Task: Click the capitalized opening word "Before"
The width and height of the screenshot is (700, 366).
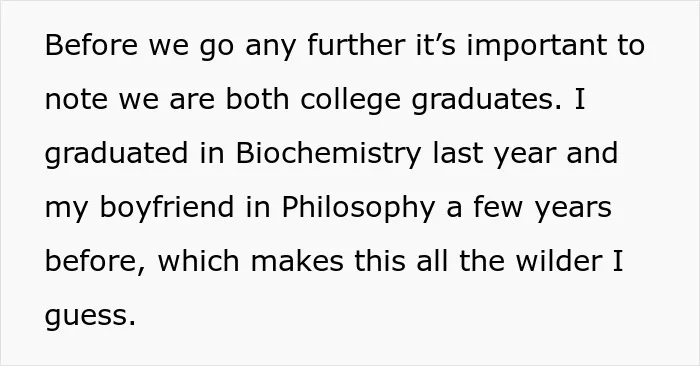Action: 92,45
